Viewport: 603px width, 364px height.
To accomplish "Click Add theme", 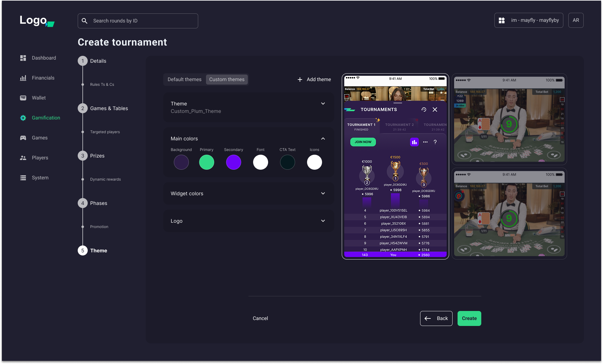I will click(314, 79).
